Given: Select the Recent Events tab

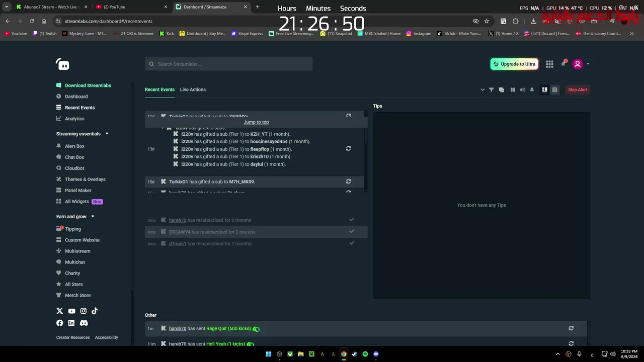Looking at the screenshot, I should (x=159, y=89).
